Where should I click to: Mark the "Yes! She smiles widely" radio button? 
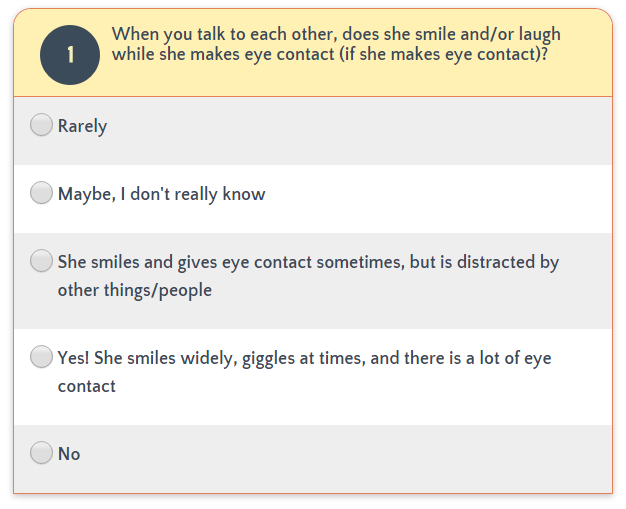tap(41, 357)
